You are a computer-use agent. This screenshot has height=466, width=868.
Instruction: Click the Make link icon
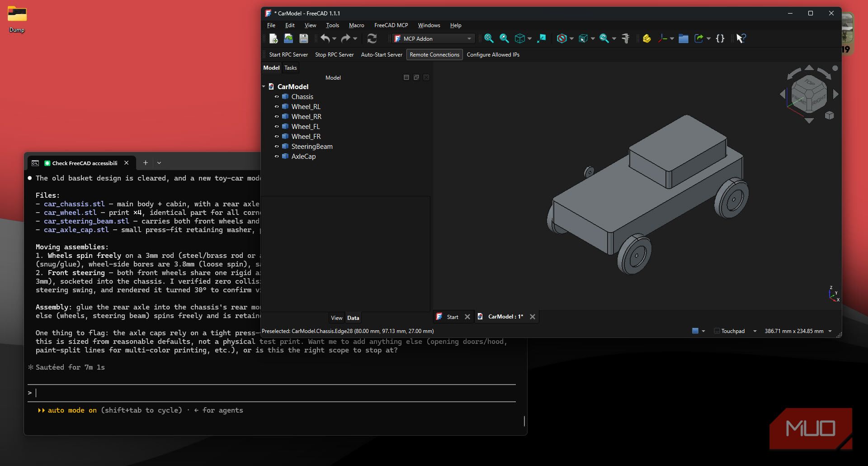(699, 39)
